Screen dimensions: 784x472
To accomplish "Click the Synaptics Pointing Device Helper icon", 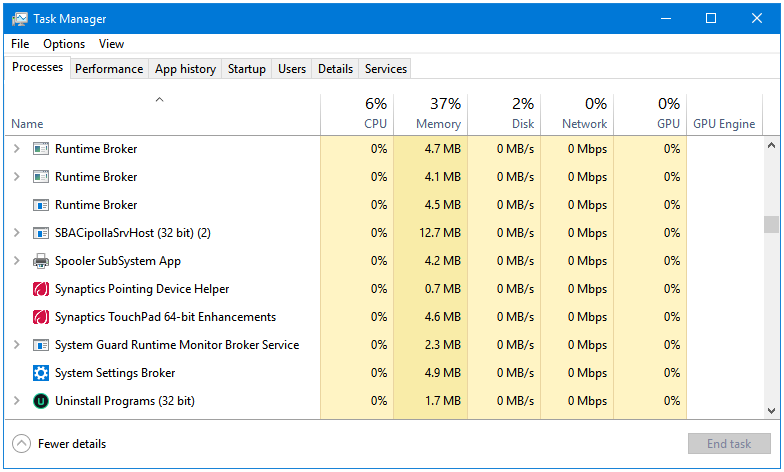I will [x=41, y=289].
